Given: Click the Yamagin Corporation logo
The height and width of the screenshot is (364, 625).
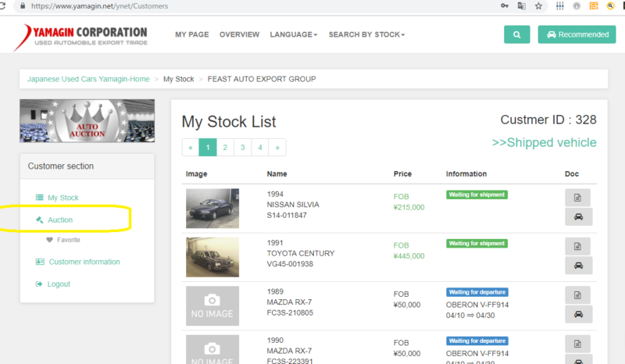Looking at the screenshot, I should pyautogui.click(x=80, y=37).
